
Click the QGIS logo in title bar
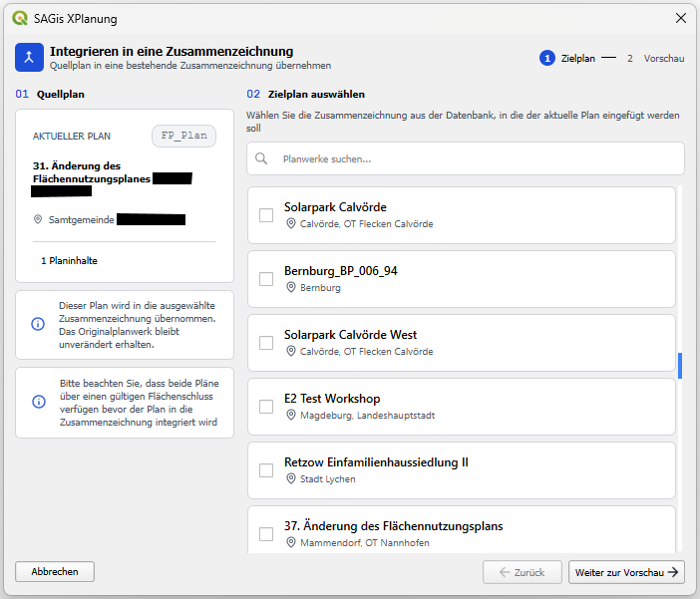tap(20, 18)
